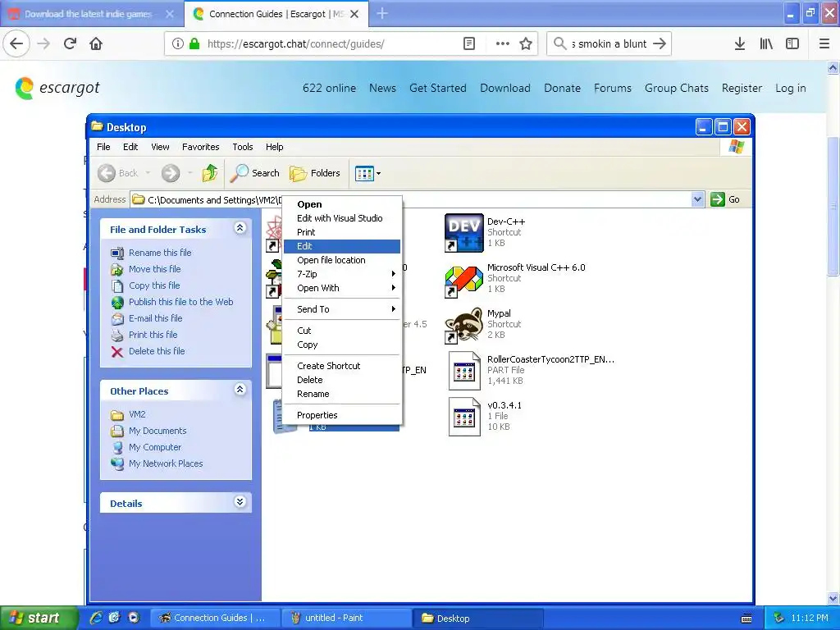Open the Open With submenu
The width and height of the screenshot is (840, 630).
coord(342,288)
